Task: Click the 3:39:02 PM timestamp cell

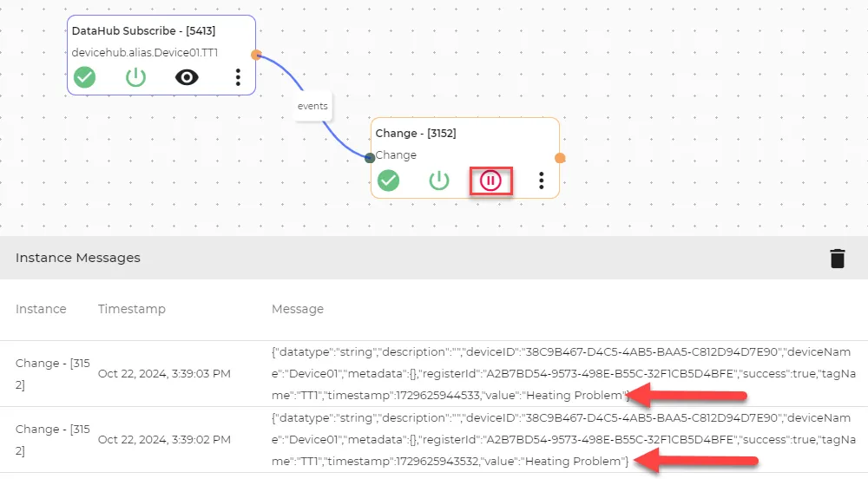Action: coord(164,440)
